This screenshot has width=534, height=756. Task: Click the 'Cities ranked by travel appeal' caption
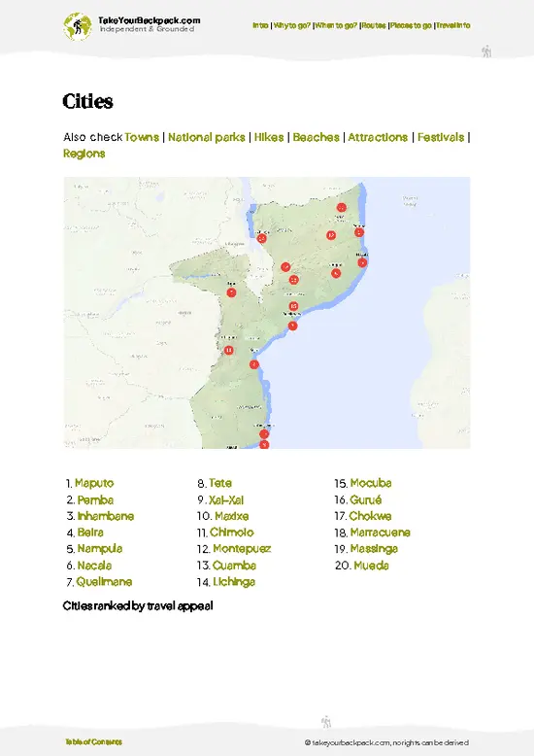coord(138,606)
